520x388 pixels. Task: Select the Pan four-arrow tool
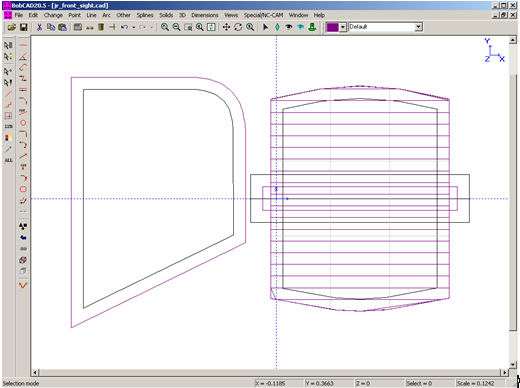point(226,27)
